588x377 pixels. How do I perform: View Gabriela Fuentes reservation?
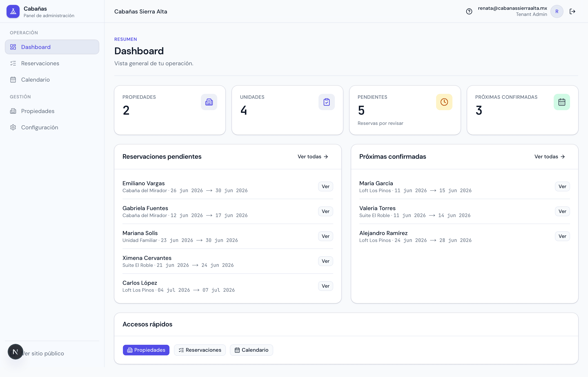(x=325, y=212)
